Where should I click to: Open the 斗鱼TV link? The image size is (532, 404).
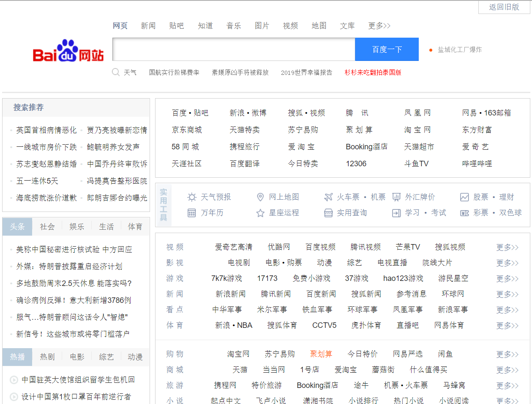pos(416,164)
